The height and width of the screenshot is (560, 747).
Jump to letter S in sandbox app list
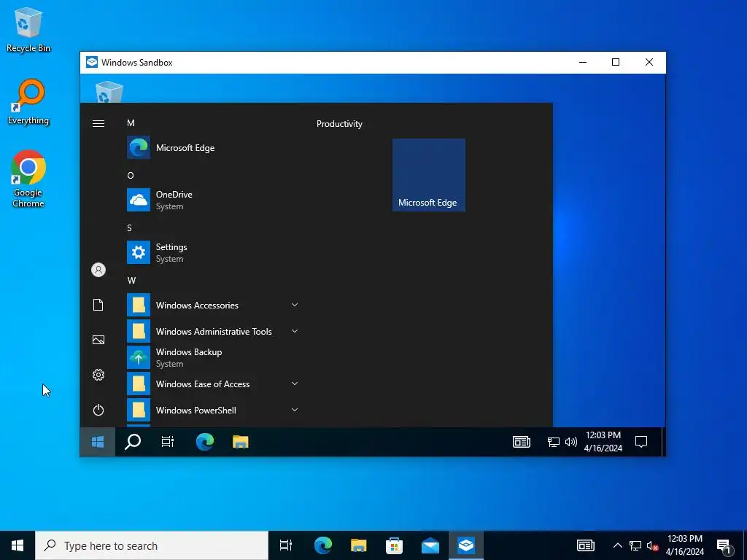[x=130, y=228]
